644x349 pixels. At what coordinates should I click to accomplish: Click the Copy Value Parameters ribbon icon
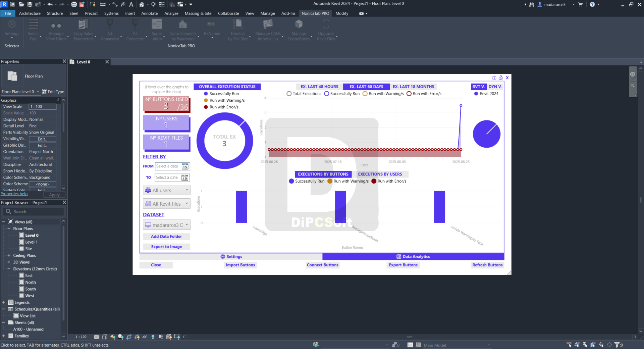83,24
